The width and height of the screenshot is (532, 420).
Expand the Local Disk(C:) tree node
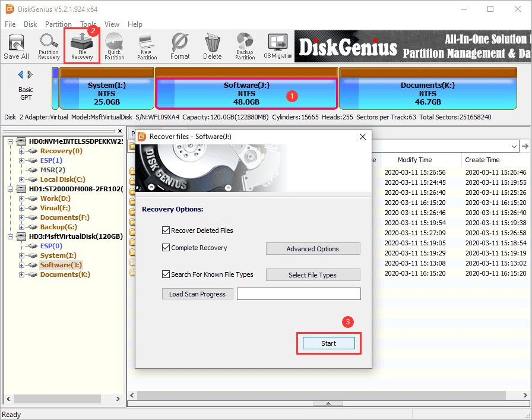22,179
